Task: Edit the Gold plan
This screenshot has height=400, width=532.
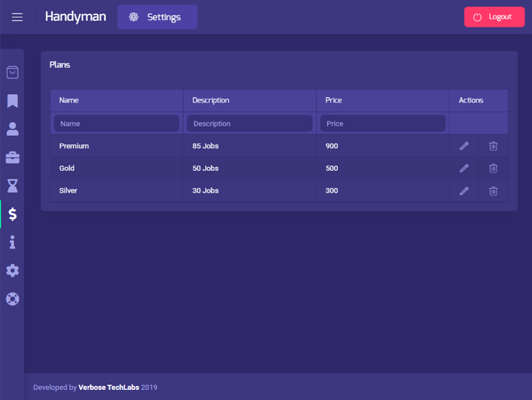Action: point(464,169)
